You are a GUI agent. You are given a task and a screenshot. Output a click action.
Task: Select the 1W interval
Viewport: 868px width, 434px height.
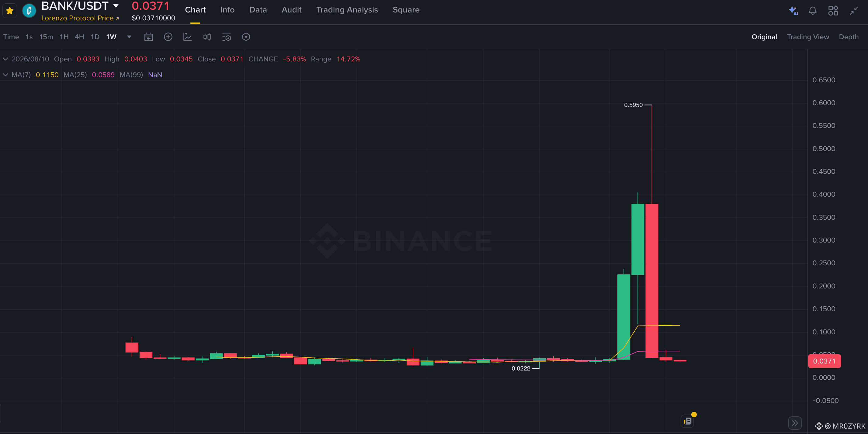click(111, 37)
